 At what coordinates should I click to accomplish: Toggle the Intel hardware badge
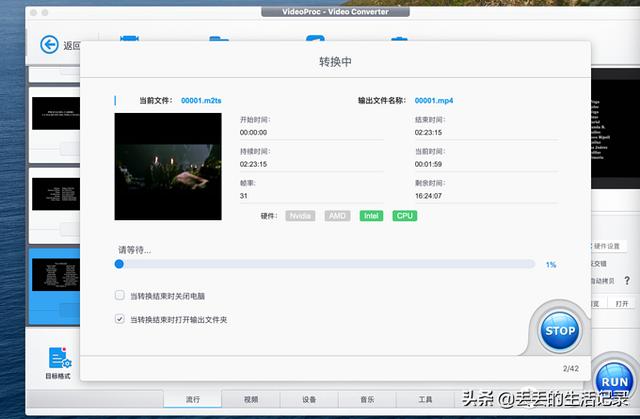coord(371,216)
